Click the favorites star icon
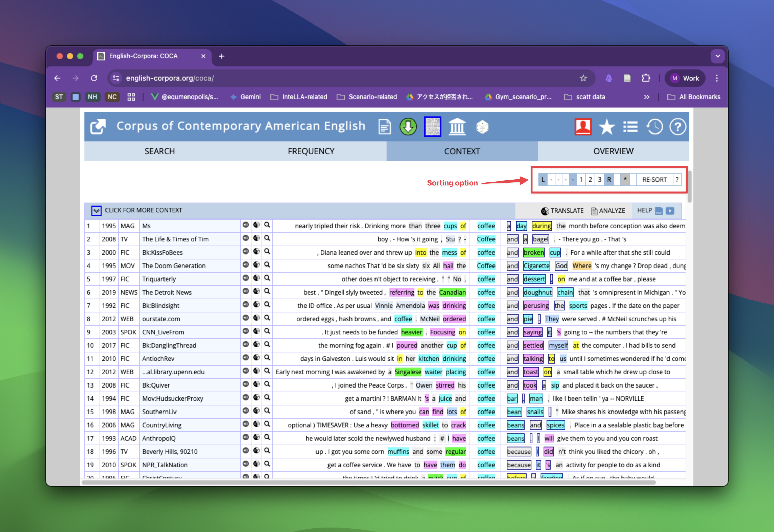774x532 pixels. (x=607, y=127)
